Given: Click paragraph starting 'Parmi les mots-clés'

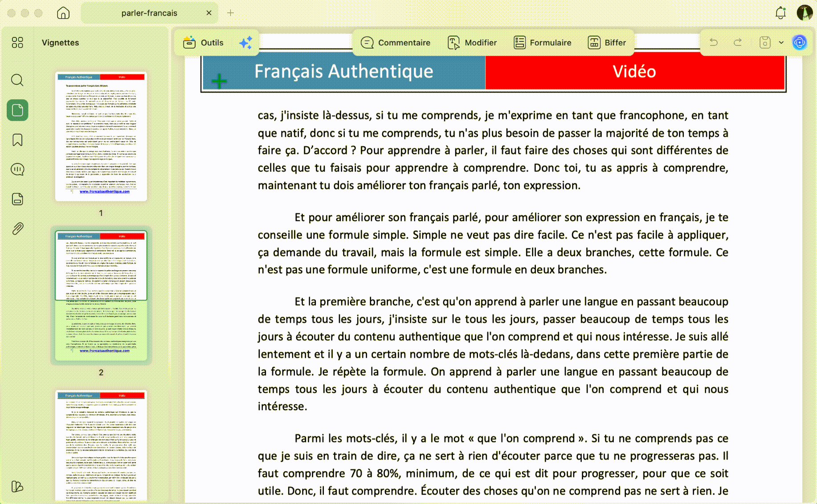Looking at the screenshot, I should point(493,464).
